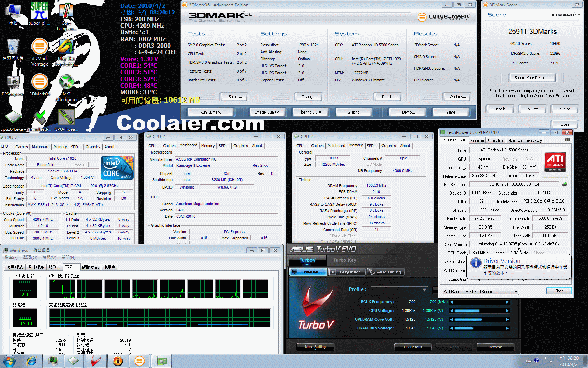
Task: Click the help icon in the system tray
Action: pos(536,361)
